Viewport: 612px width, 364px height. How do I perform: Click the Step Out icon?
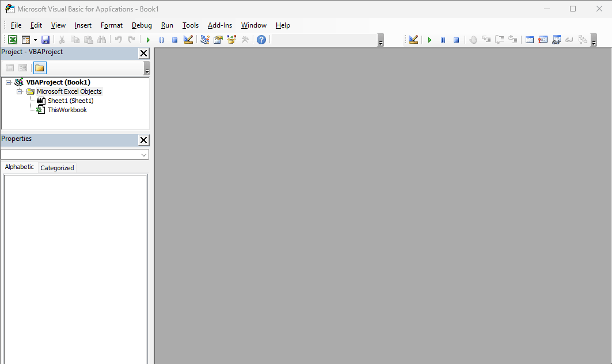click(x=513, y=40)
